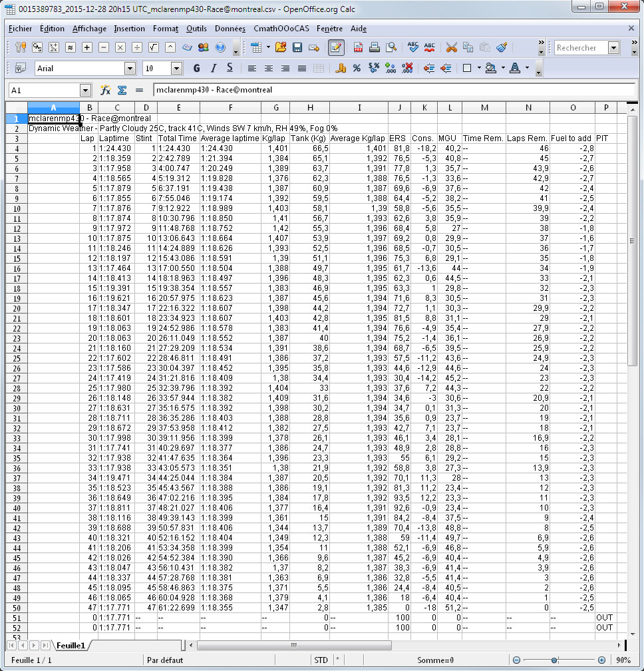644x671 pixels.
Task: Open the borders dropdown arrow
Action: pyautogui.click(x=479, y=68)
